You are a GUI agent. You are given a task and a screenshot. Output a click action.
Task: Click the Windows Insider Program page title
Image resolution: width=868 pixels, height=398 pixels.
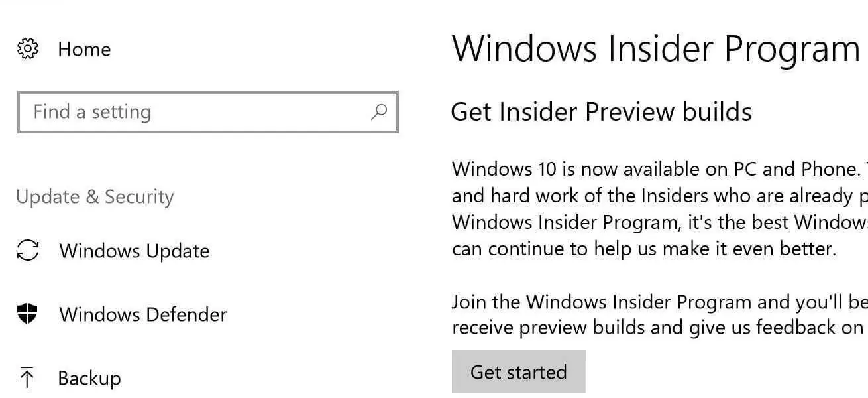point(656,48)
